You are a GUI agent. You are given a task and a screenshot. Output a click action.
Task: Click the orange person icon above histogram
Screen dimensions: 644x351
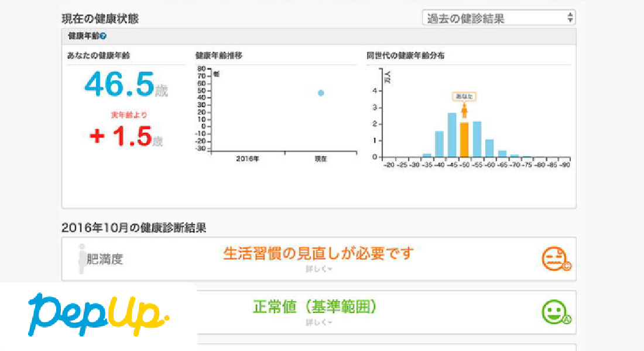[x=464, y=110]
